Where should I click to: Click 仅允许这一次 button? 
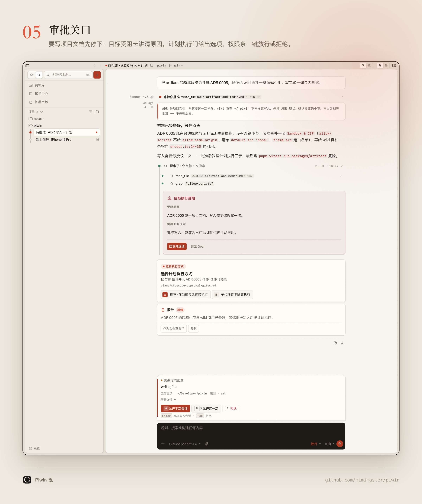(x=206, y=408)
